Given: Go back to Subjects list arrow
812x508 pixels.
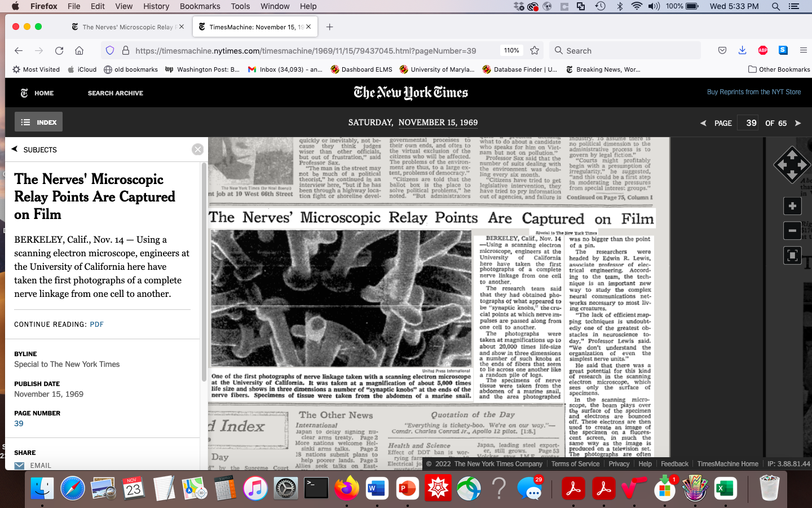Looking at the screenshot, I should pyautogui.click(x=15, y=149).
